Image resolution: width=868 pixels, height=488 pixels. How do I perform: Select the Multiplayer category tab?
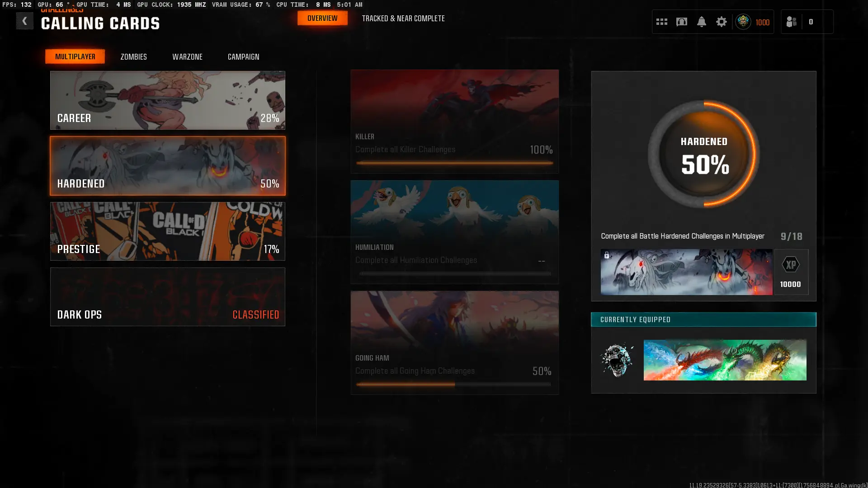(75, 56)
